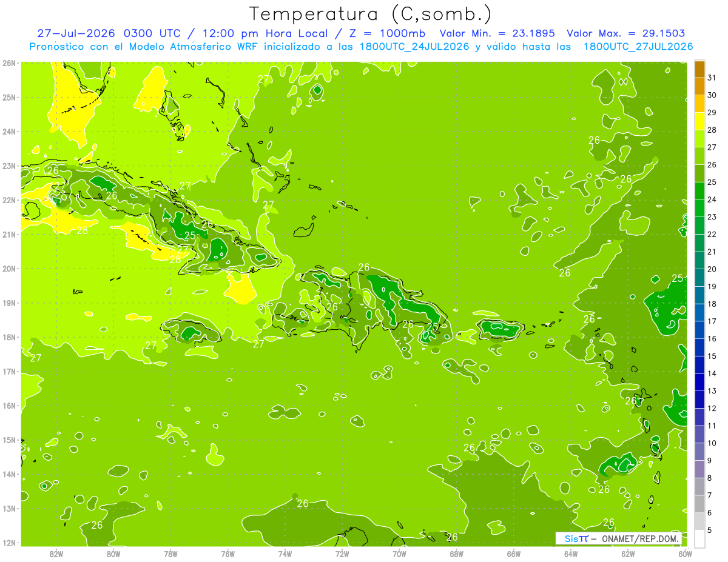Click the '24N' latitude axis label
Screen dimensions: 728x562
click(9, 132)
